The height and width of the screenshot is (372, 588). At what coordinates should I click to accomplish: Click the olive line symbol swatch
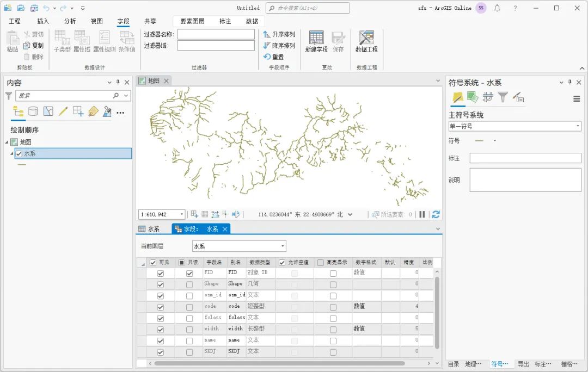tap(480, 140)
